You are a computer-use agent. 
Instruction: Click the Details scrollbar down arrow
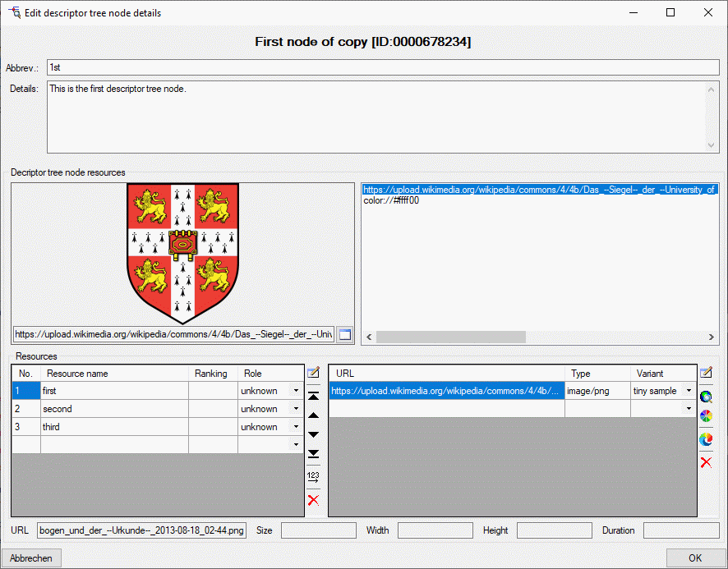[x=711, y=145]
